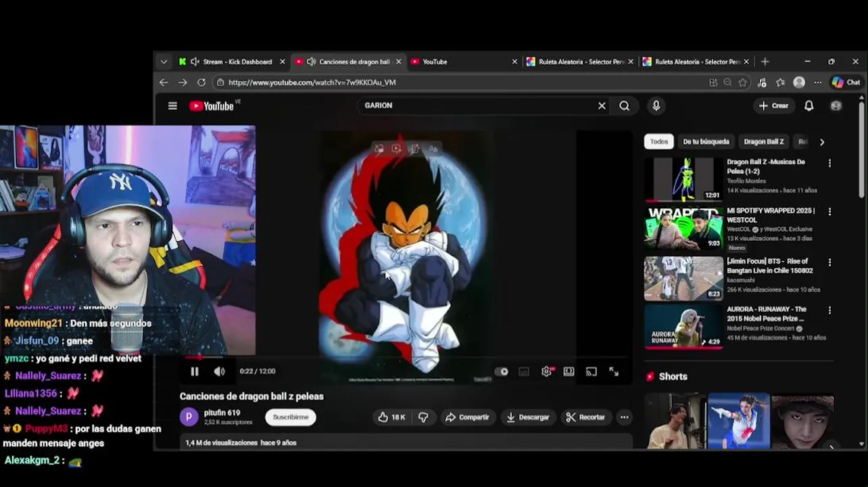
Task: Click the Recortar clip button
Action: pos(585,417)
